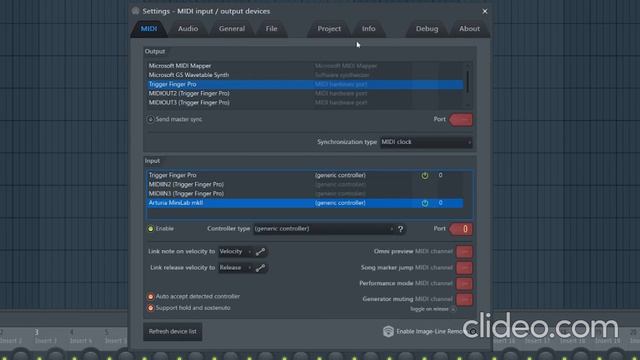Edit the Velocity curve mapping icon
640x360 pixels.
click(x=260, y=252)
